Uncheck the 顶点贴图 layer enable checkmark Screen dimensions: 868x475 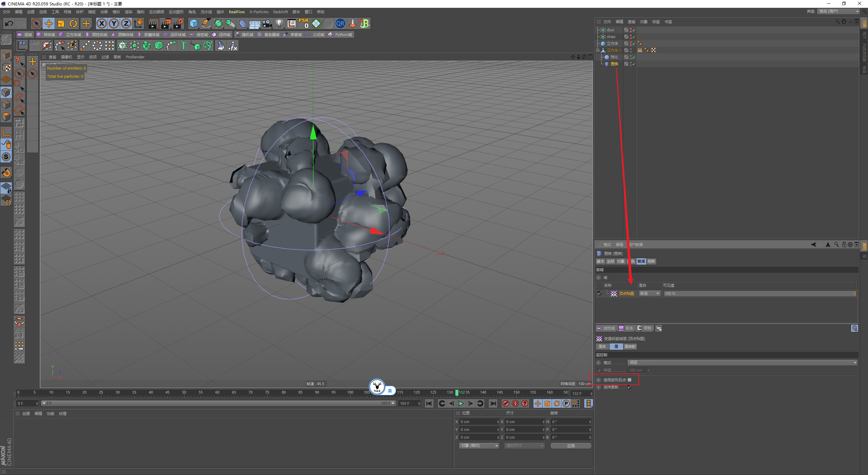[599, 293]
